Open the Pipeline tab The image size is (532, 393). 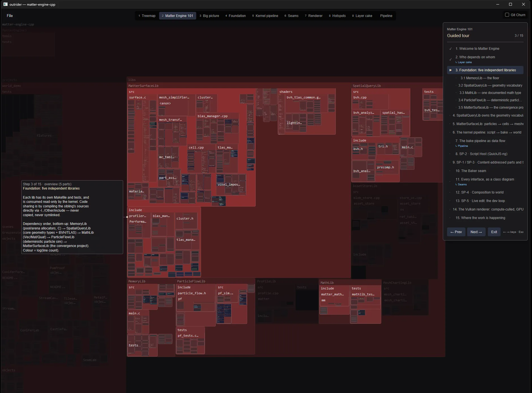click(386, 16)
